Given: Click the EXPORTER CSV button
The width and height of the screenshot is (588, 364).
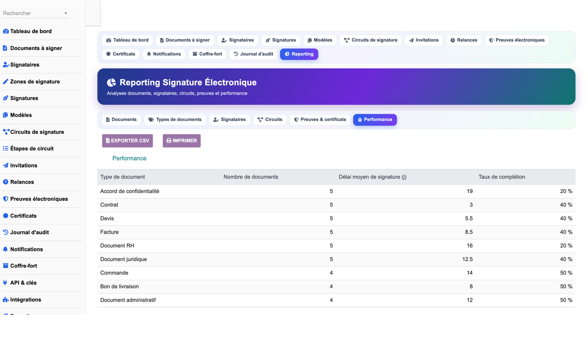Looking at the screenshot, I should (127, 141).
